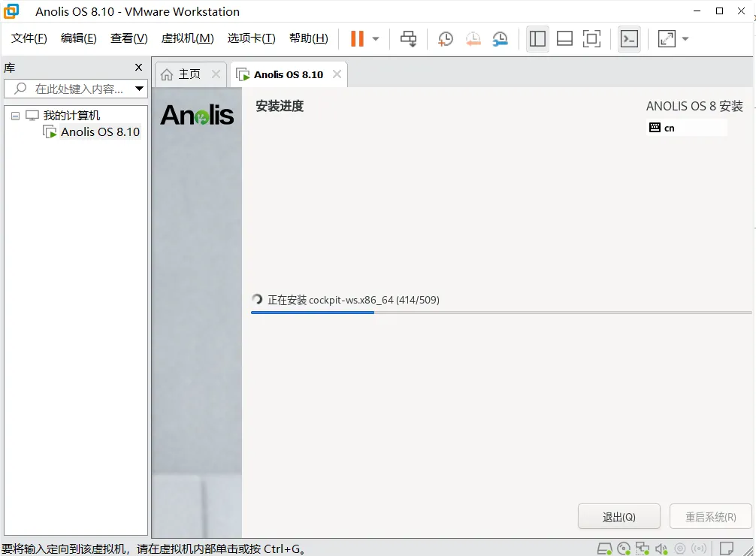
Task: Open the 文件(F) menu
Action: [29, 38]
